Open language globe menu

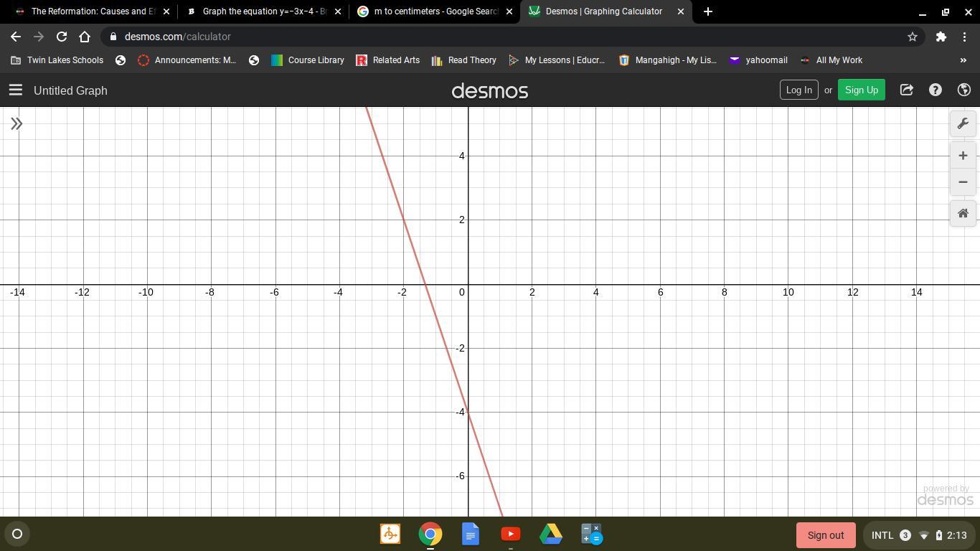click(964, 90)
